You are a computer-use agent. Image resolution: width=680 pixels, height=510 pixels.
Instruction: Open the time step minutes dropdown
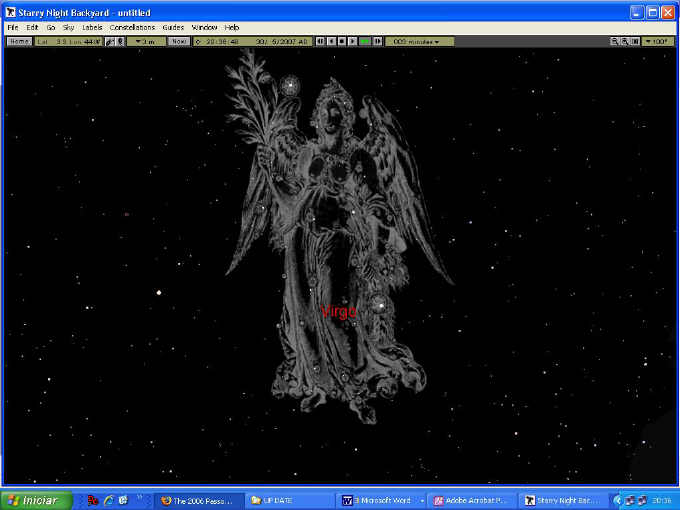pos(419,42)
